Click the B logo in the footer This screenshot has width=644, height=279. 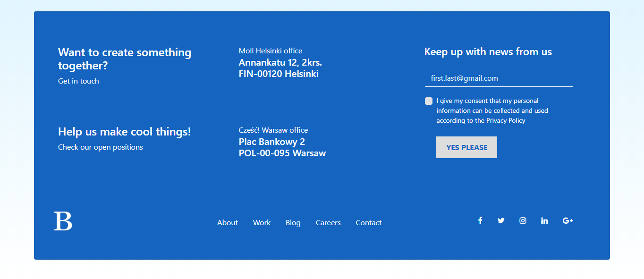coord(64,220)
